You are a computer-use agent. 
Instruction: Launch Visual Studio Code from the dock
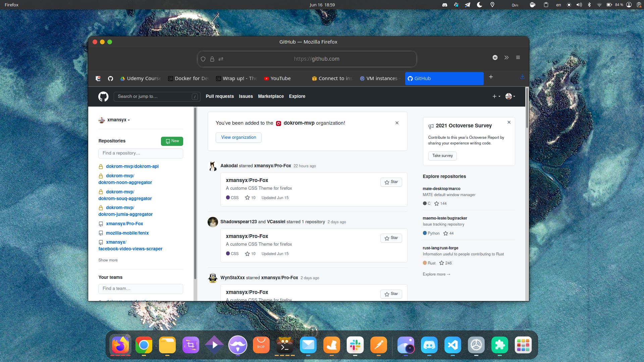point(453,345)
